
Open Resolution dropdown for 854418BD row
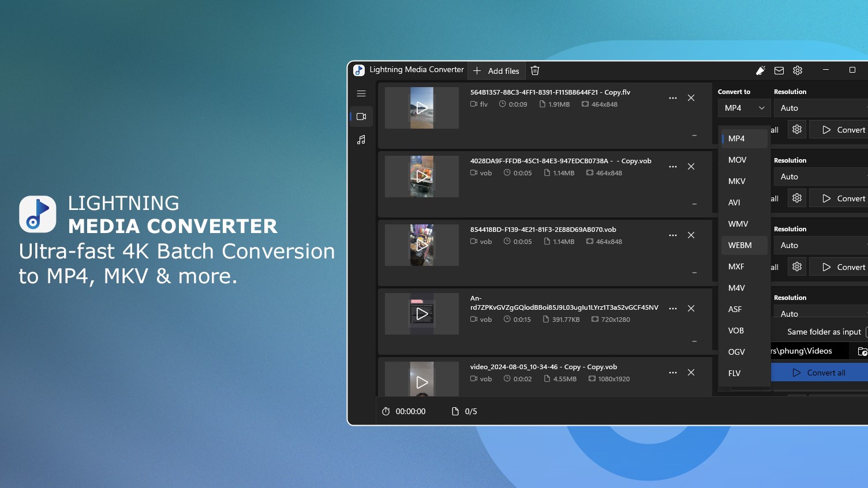pos(821,245)
